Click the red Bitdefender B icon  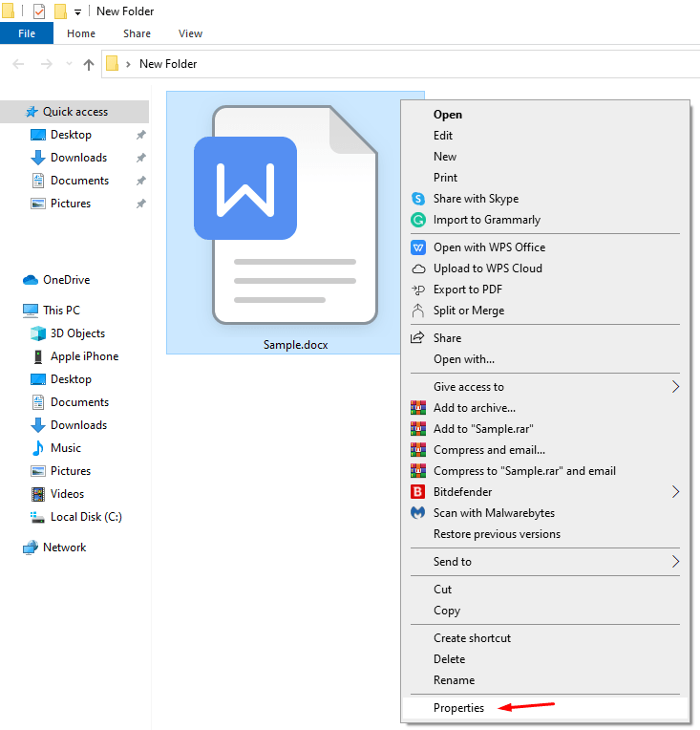(418, 492)
